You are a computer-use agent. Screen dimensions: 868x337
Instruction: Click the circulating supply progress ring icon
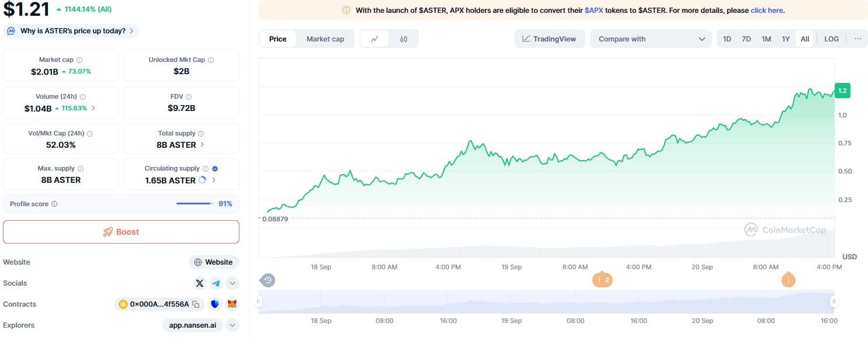pyautogui.click(x=202, y=180)
